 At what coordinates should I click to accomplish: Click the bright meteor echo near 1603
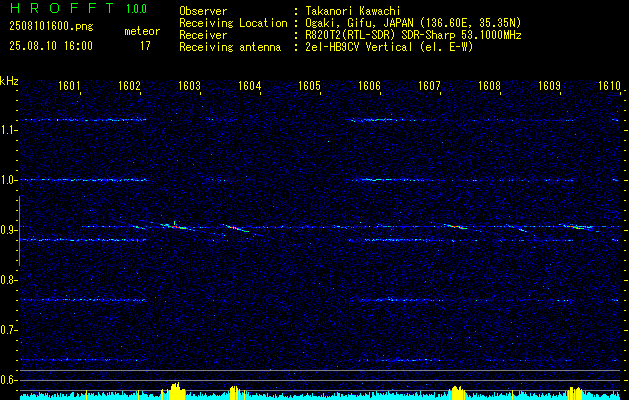click(174, 226)
